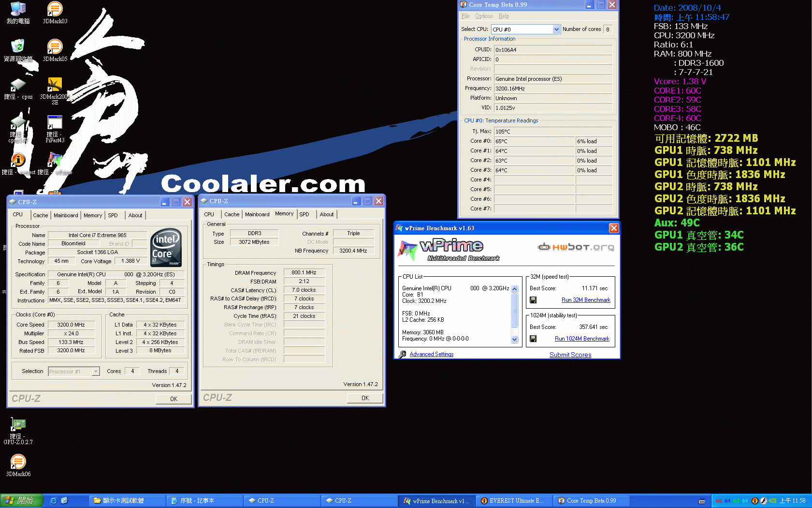Click OK in the right CPU-Z Memory window

pos(365,398)
